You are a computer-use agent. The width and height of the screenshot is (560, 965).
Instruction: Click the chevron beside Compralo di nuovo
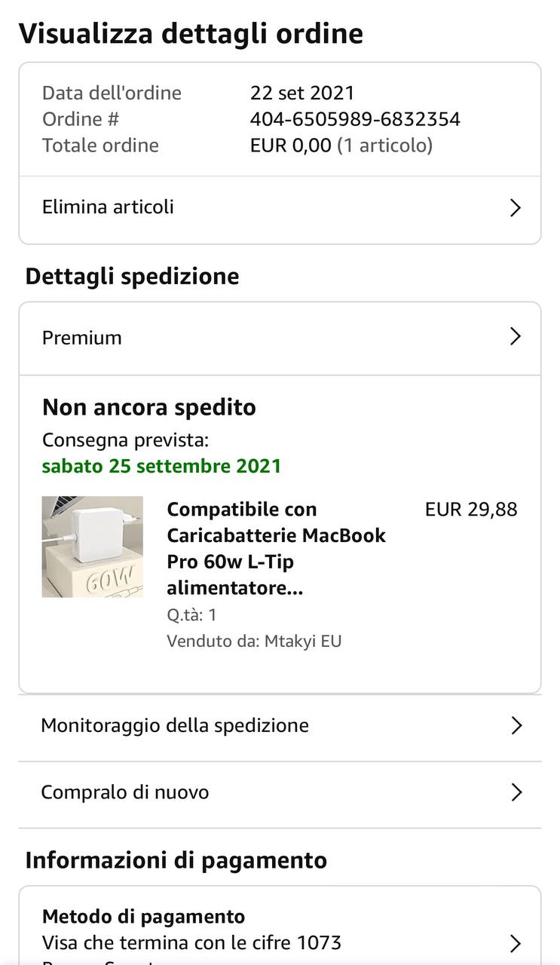[x=516, y=792]
